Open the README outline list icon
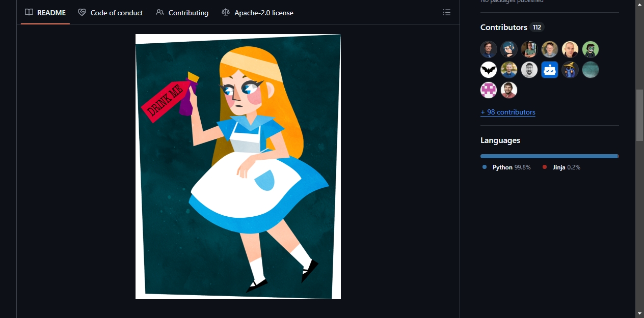The image size is (644, 318). (x=447, y=12)
